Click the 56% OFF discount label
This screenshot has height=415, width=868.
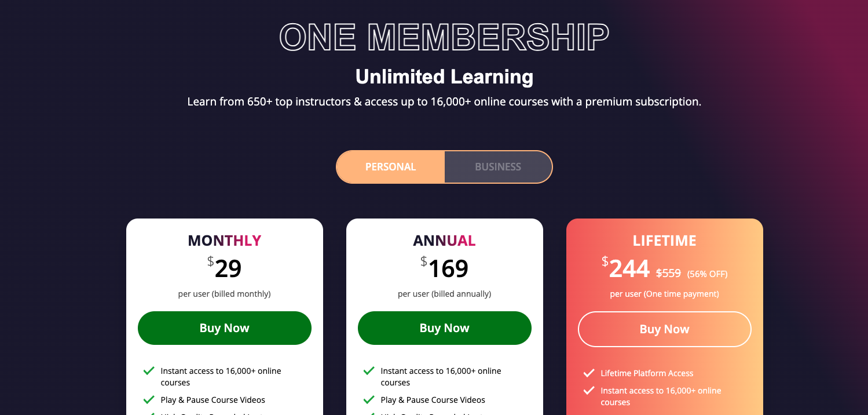[707, 274]
